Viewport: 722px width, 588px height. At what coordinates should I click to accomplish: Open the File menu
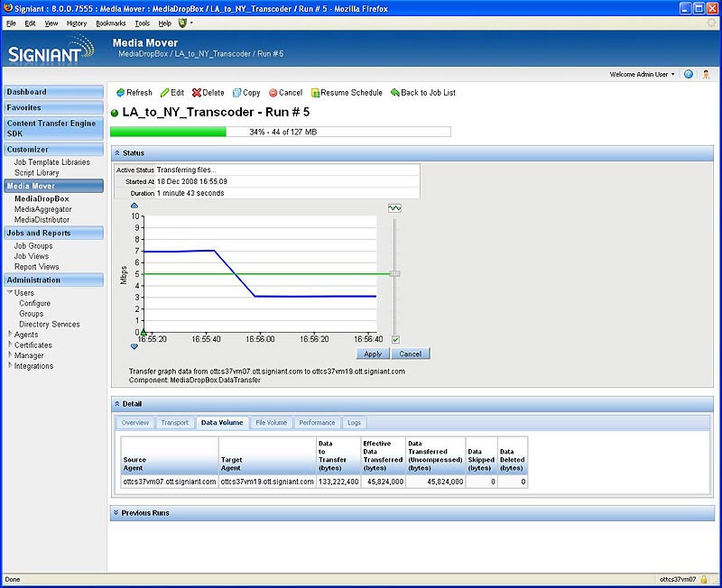12,23
